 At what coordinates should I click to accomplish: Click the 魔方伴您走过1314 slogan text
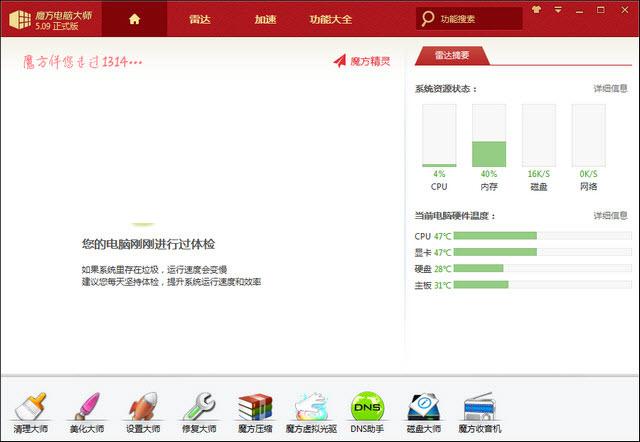tap(82, 62)
